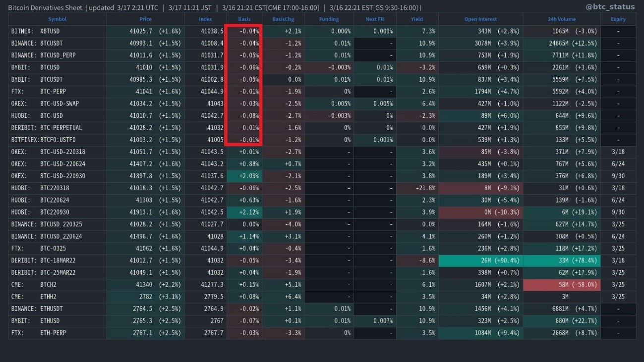Select the BYBIT BTCUSD symbol cell
The width and height of the screenshot is (644, 362).
click(x=58, y=67)
